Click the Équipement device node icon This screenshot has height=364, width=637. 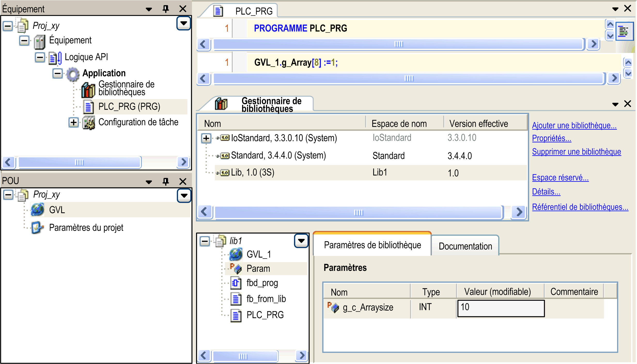(40, 42)
